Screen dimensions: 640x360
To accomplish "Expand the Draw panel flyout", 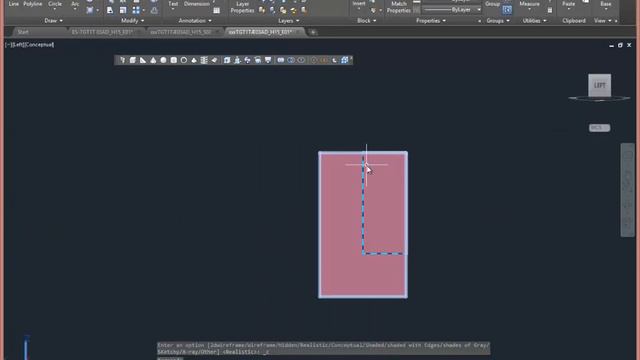I will click(x=53, y=20).
